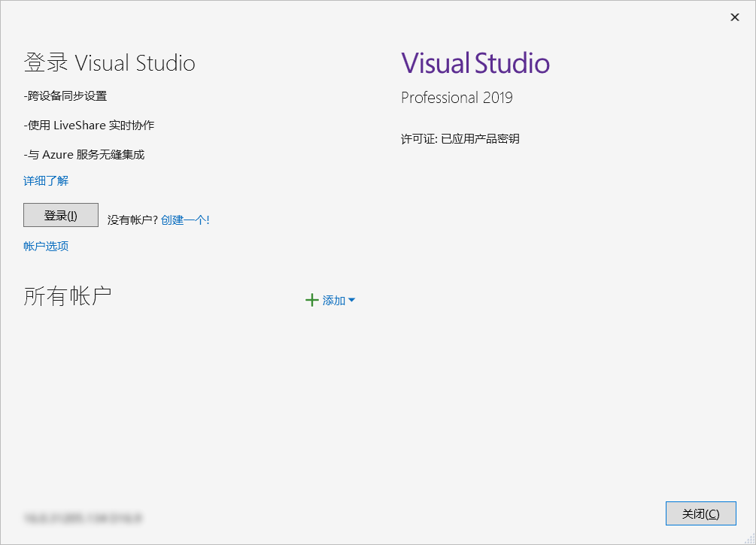Click the 登录 Visual Studio heading

click(109, 62)
